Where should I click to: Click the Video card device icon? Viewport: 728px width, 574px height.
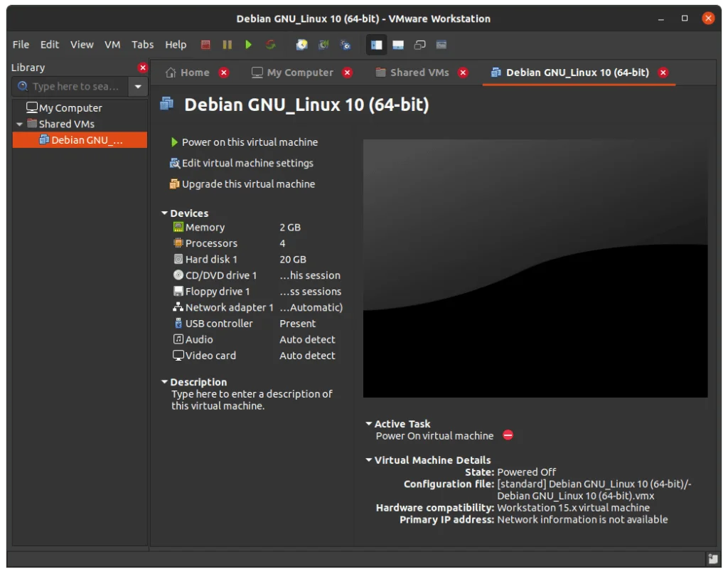tap(178, 355)
